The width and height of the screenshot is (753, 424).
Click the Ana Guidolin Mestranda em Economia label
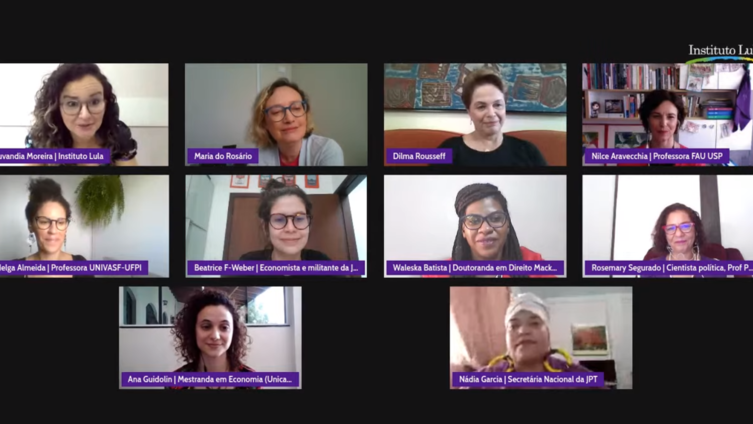[x=210, y=379]
